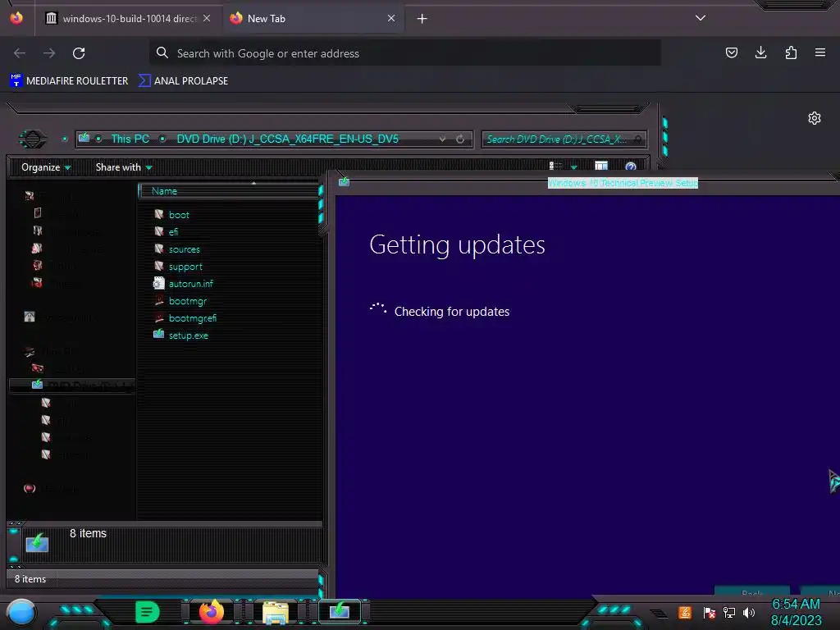This screenshot has width=840, height=630.
Task: Expand Explorer address bar history dropdown
Action: coord(442,139)
